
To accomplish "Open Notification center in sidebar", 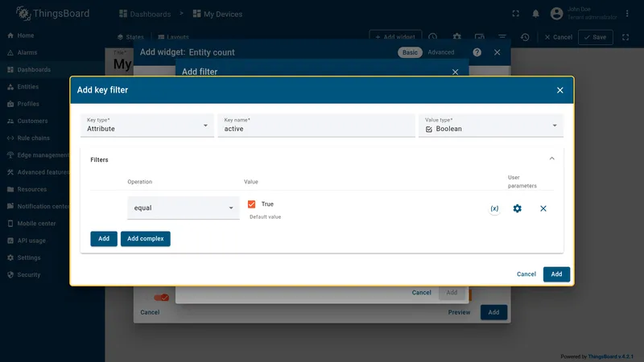I will [43, 207].
